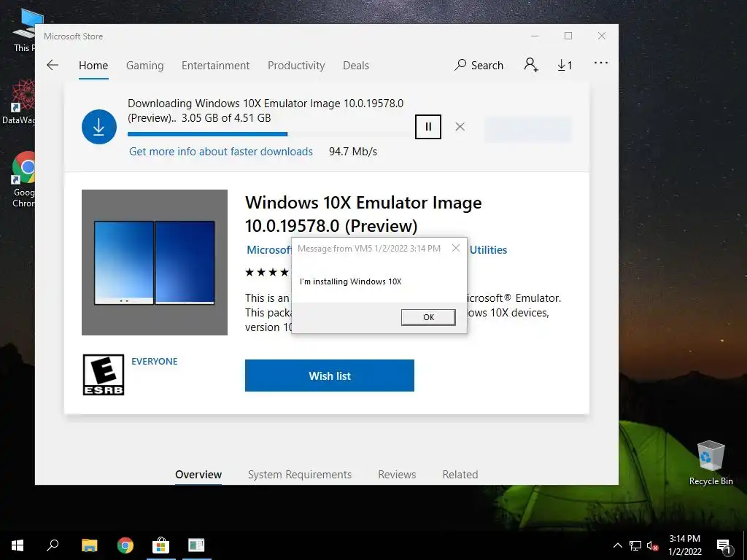Click the download progress bar
Screen dimensions: 747x560
coord(270,134)
